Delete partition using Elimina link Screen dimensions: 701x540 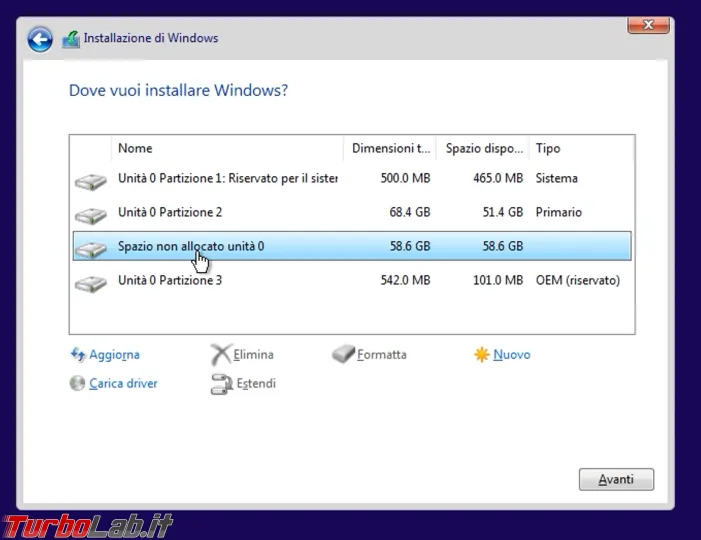tap(253, 354)
